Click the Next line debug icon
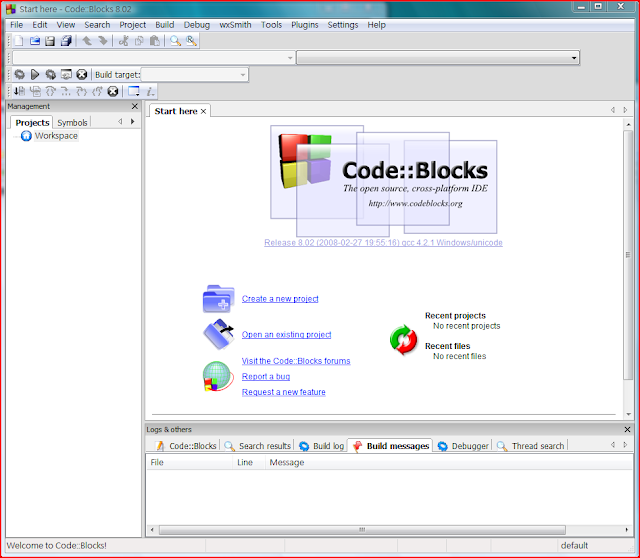Viewport: 640px width, 558px height. pyautogui.click(x=51, y=91)
